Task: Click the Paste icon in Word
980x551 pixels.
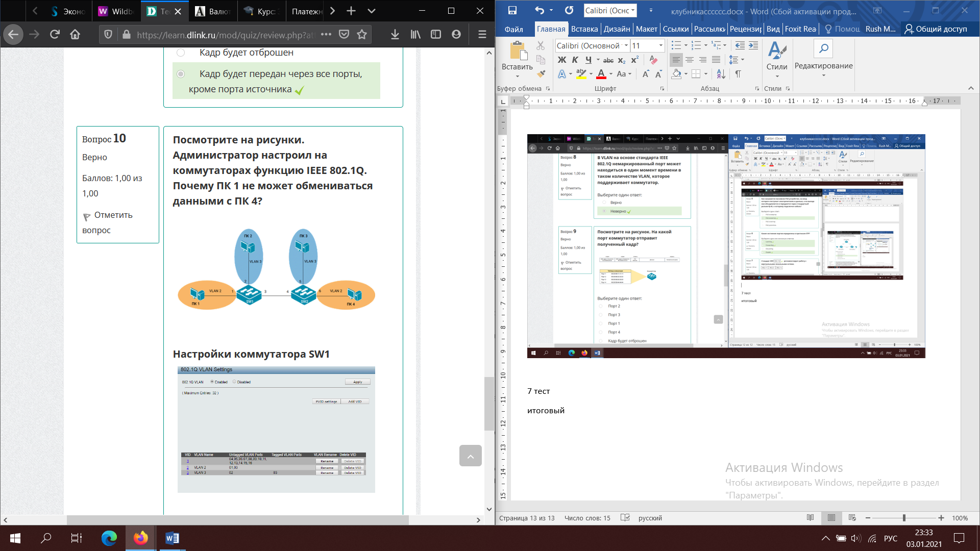Action: (x=518, y=51)
